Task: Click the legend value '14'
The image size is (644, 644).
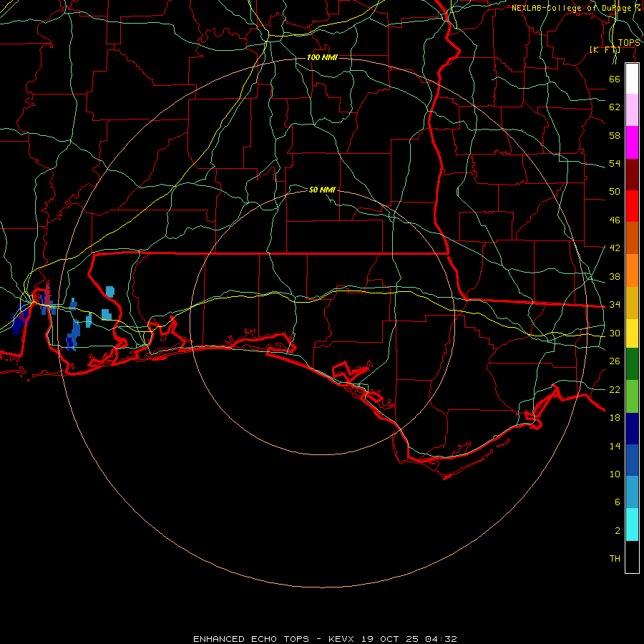Action: pos(615,446)
